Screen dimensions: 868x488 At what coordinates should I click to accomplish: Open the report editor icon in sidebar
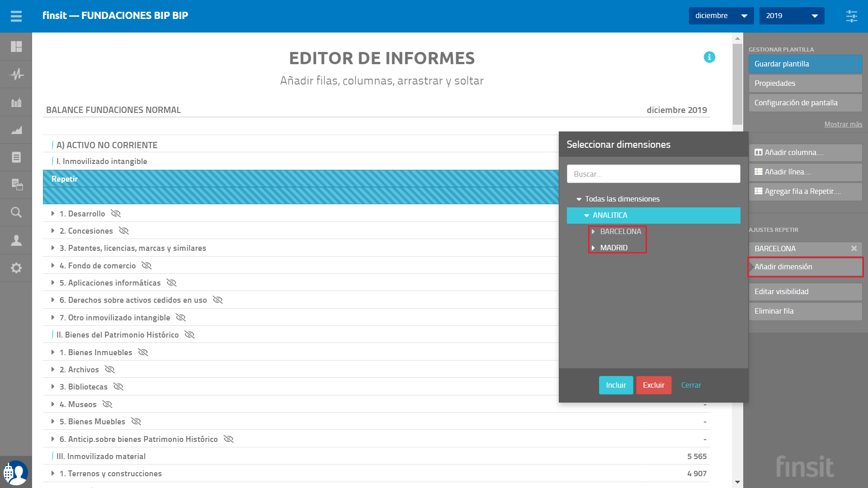point(17,184)
